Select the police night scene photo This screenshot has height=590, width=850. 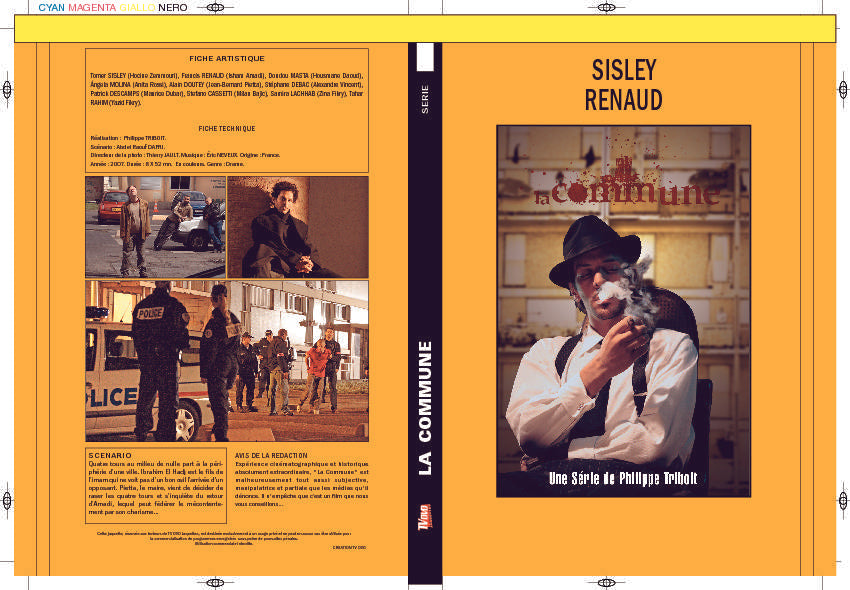point(226,361)
